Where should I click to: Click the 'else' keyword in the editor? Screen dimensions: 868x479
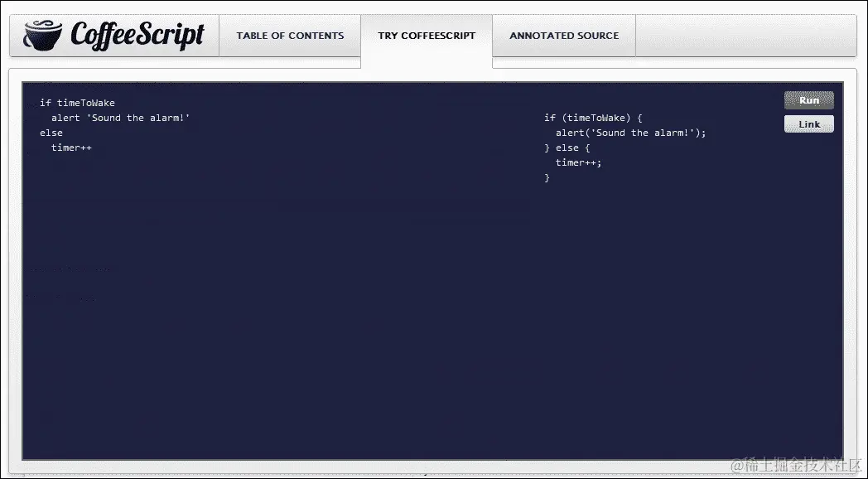point(51,132)
